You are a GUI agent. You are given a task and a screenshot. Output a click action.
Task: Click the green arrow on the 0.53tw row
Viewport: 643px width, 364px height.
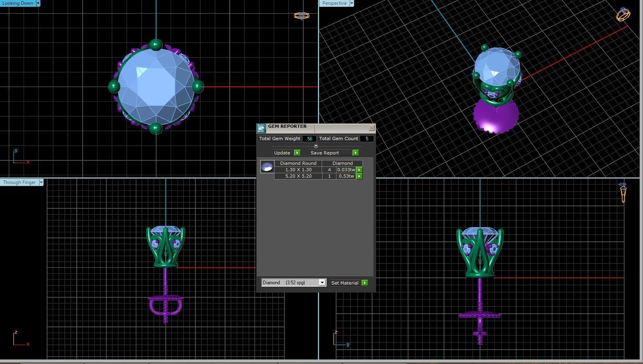pyautogui.click(x=359, y=176)
